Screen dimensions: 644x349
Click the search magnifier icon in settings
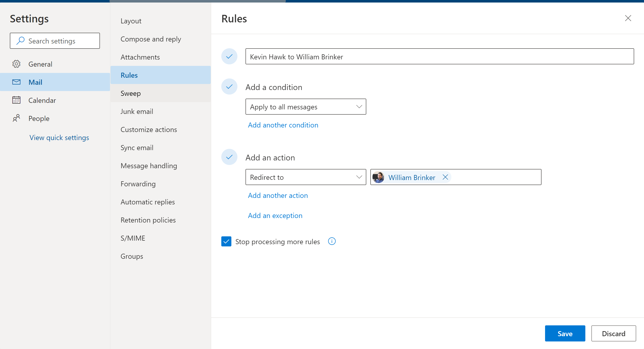tap(20, 40)
